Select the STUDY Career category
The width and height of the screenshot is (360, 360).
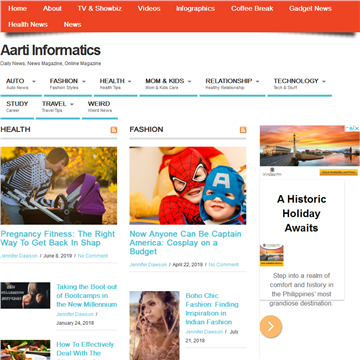pyautogui.click(x=17, y=106)
